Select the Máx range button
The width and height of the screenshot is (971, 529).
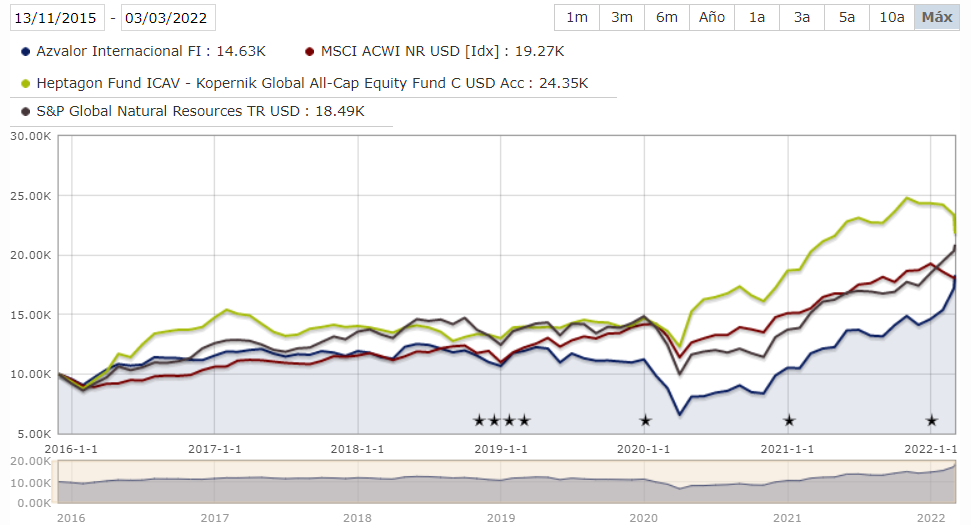coord(937,18)
